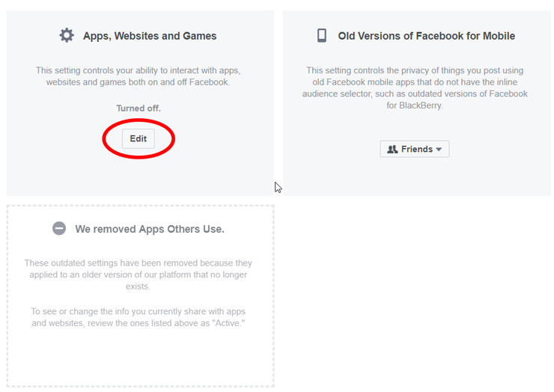Click the minus circle icon by removed apps

point(59,228)
